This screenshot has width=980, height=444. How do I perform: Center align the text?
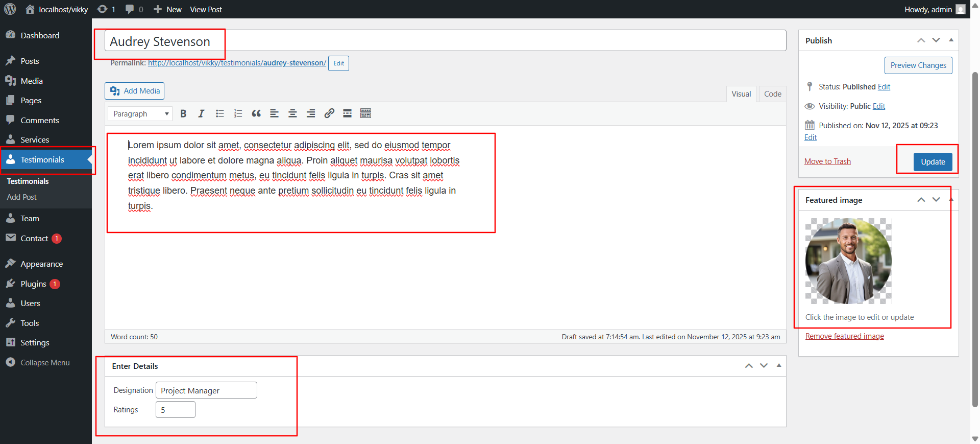pos(292,113)
